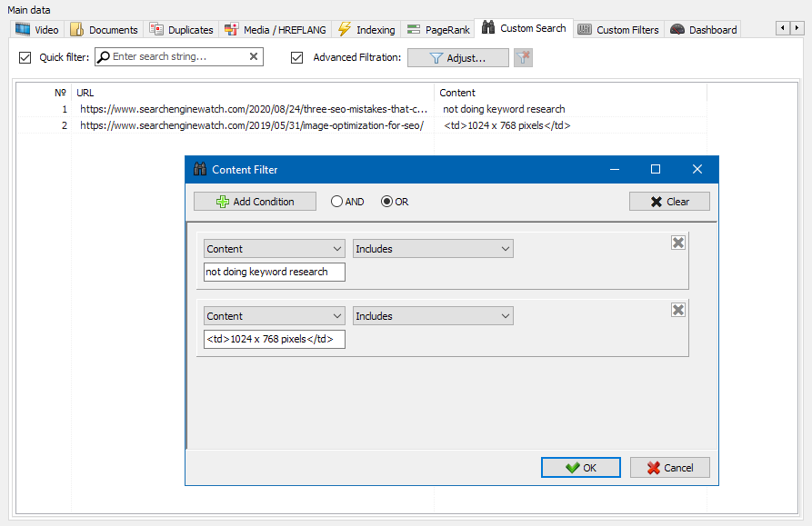Viewport: 812px width, 526px height.
Task: Expand first condition's Content field dropdown
Action: 274,249
